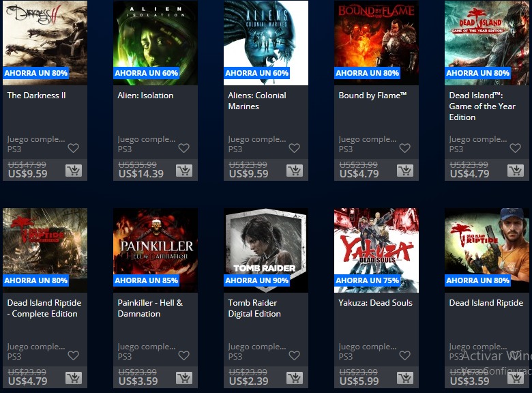This screenshot has height=393, width=532.
Task: Add Yakuza: Dead Souls to cart
Action: coord(405,378)
